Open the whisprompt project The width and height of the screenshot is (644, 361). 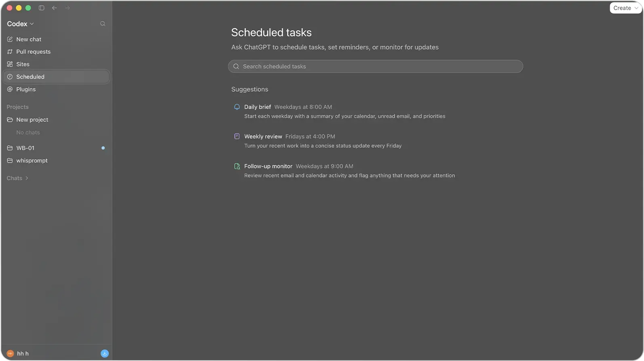(x=56, y=160)
